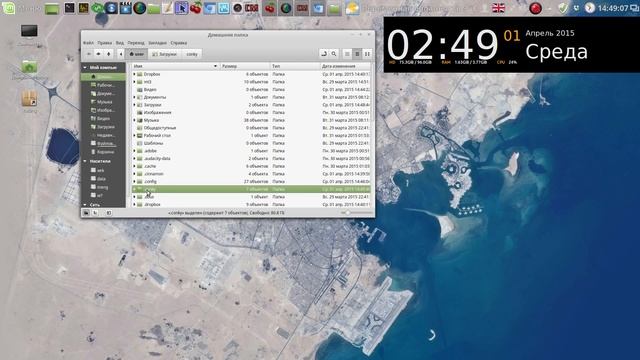The width and height of the screenshot is (640, 360).
Task: Select the Шаблоны folder row
Action: point(251,143)
